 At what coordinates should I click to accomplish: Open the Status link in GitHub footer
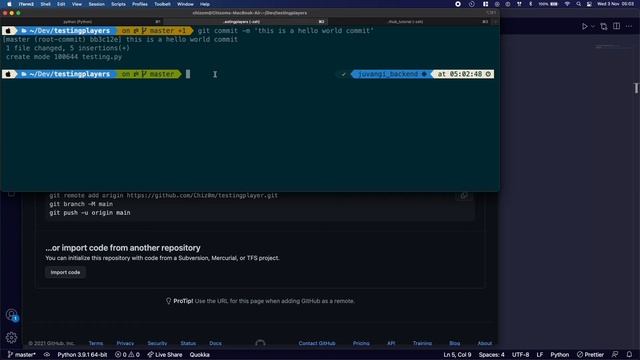tap(188, 343)
